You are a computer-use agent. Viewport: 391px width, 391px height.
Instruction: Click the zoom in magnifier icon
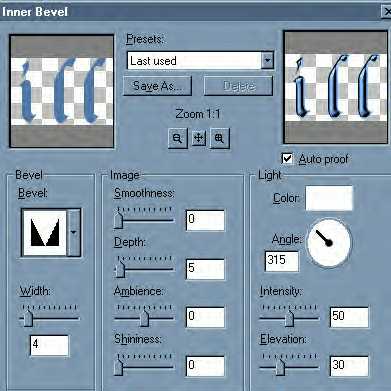219,138
